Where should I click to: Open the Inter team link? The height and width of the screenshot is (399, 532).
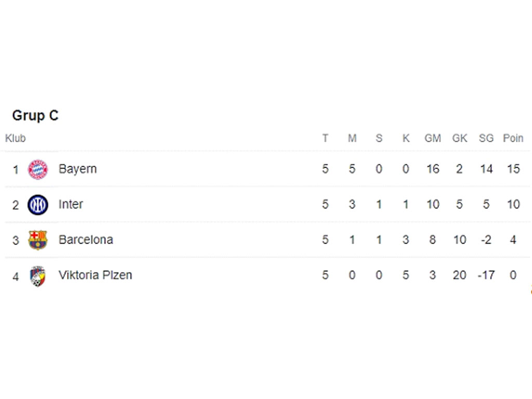click(x=71, y=204)
